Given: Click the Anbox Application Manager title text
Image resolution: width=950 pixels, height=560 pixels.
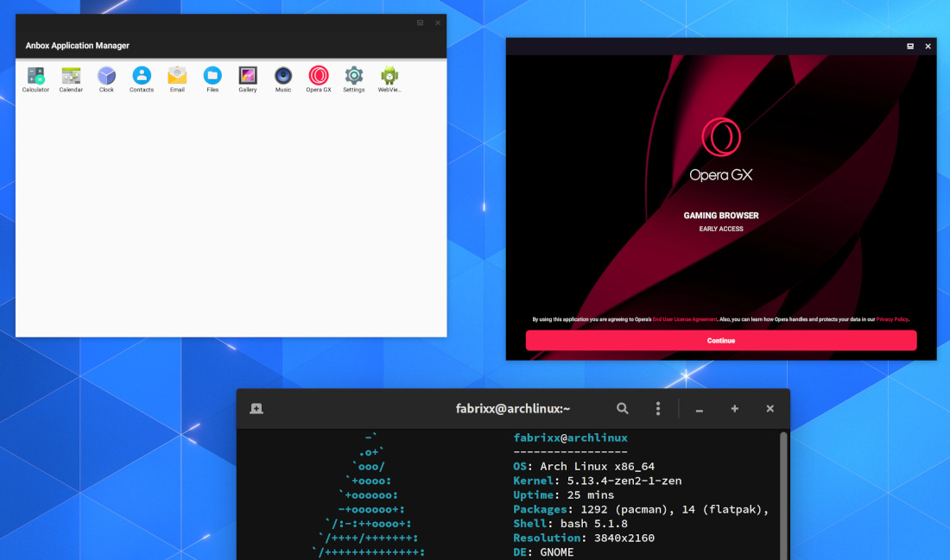Looking at the screenshot, I should coord(77,46).
